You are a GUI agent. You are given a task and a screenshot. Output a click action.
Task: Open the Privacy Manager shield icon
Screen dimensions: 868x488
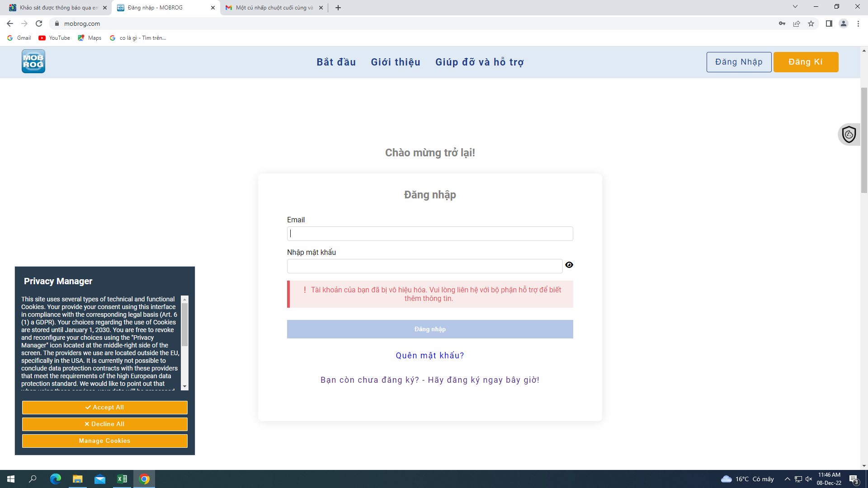pyautogui.click(x=849, y=134)
